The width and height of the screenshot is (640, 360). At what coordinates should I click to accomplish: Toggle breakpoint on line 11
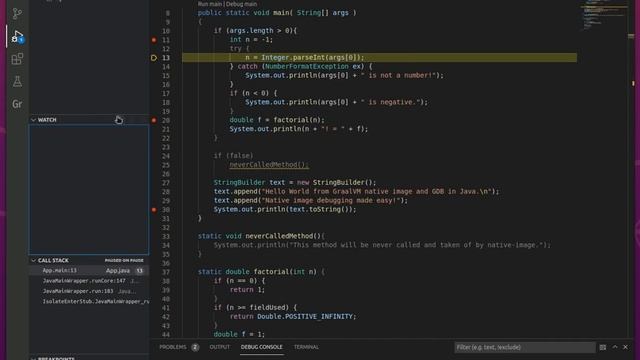pyautogui.click(x=154, y=40)
